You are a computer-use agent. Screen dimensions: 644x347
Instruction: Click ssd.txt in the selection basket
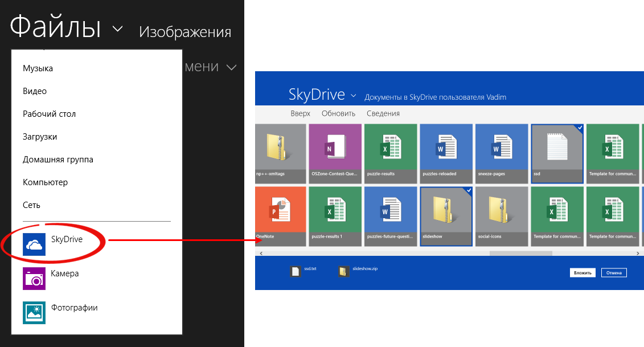tap(304, 271)
